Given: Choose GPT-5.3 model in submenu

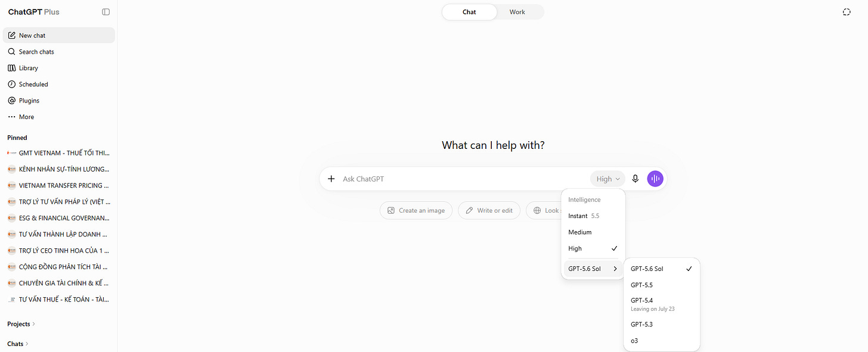Looking at the screenshot, I should pos(662,325).
